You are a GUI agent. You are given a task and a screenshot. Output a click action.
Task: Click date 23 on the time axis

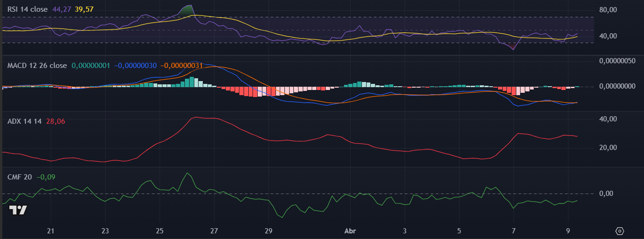(105, 231)
